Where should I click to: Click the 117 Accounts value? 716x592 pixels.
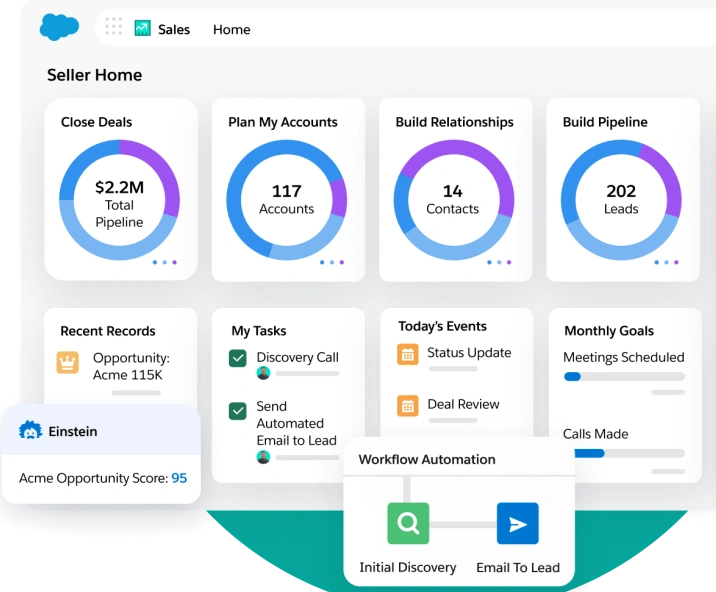pyautogui.click(x=287, y=199)
